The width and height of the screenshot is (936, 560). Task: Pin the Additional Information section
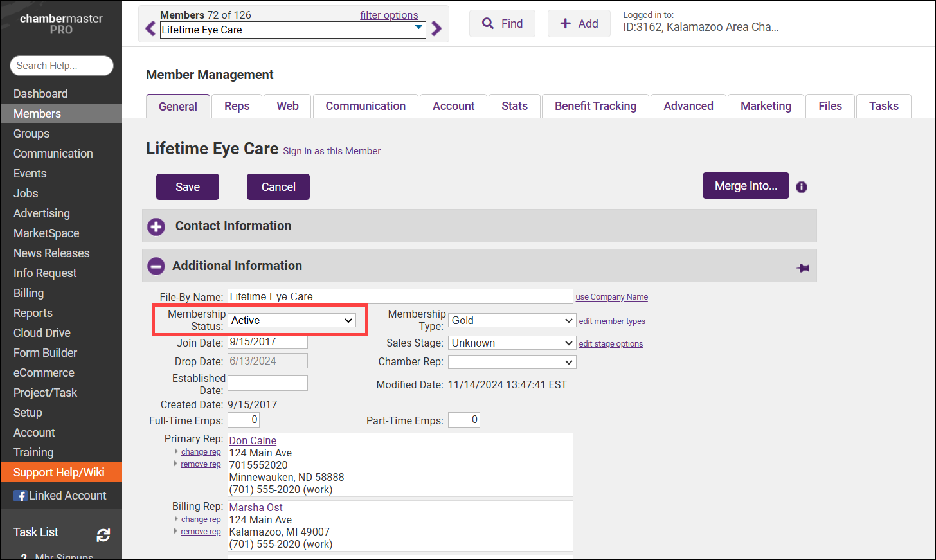(803, 268)
